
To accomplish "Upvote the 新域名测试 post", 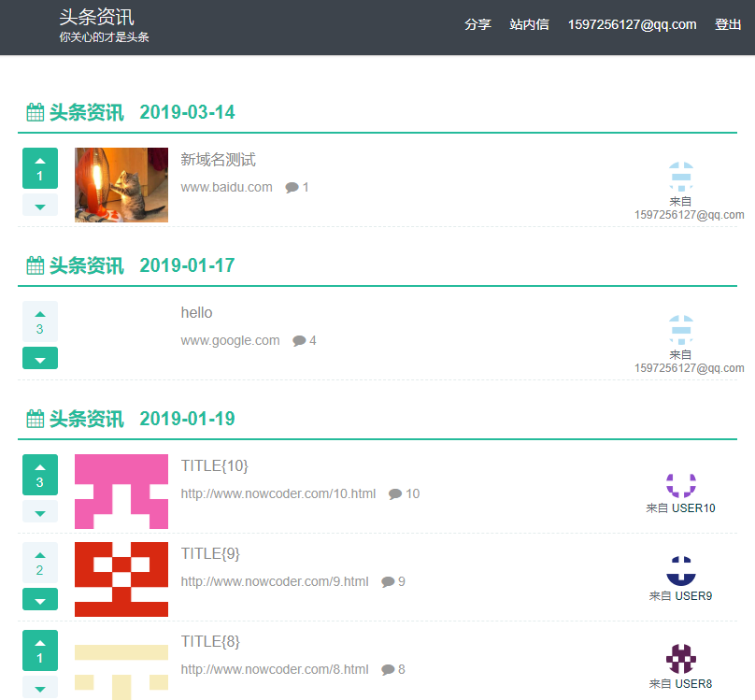I will [39, 168].
